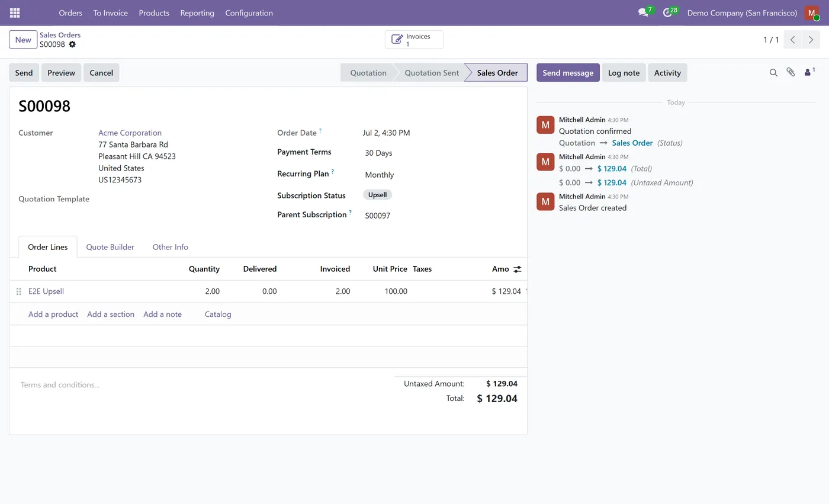829x504 pixels.
Task: Click the New button
Action: [23, 40]
